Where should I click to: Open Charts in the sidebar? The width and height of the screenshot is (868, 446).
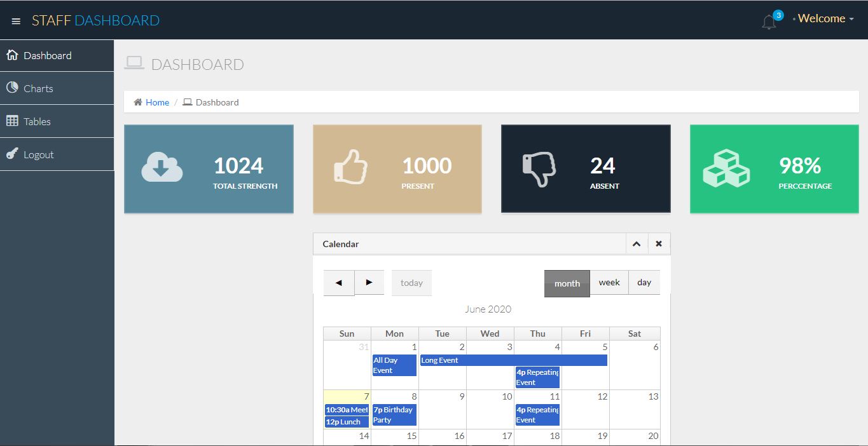(x=38, y=88)
